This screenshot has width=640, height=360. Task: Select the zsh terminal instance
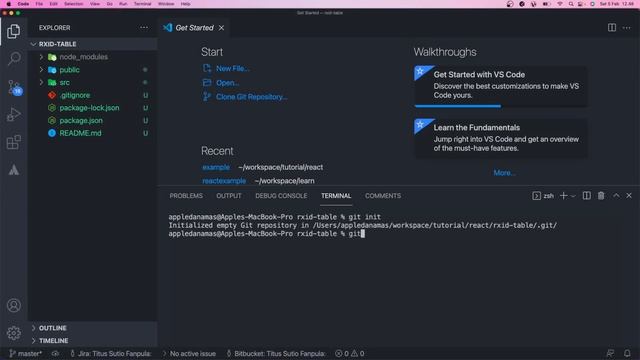(x=543, y=196)
